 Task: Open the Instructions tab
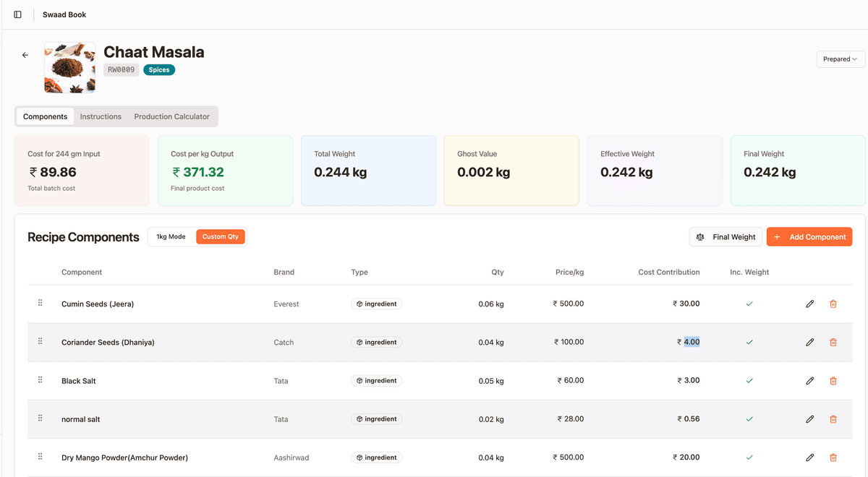(101, 116)
